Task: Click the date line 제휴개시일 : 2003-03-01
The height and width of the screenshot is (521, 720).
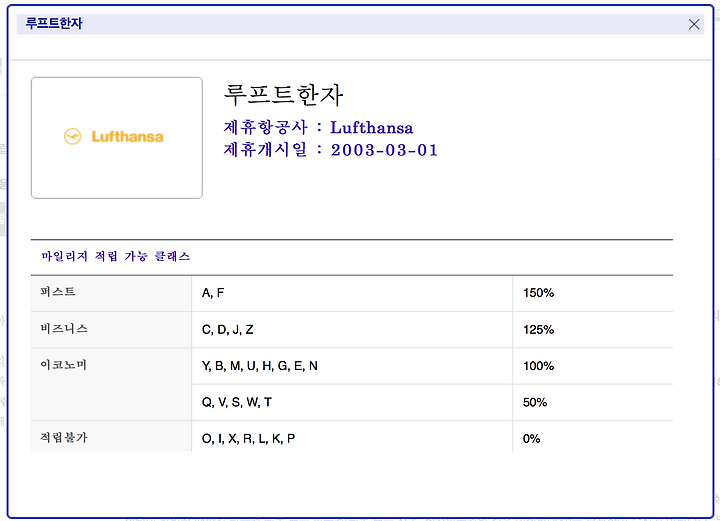Action: (331, 150)
